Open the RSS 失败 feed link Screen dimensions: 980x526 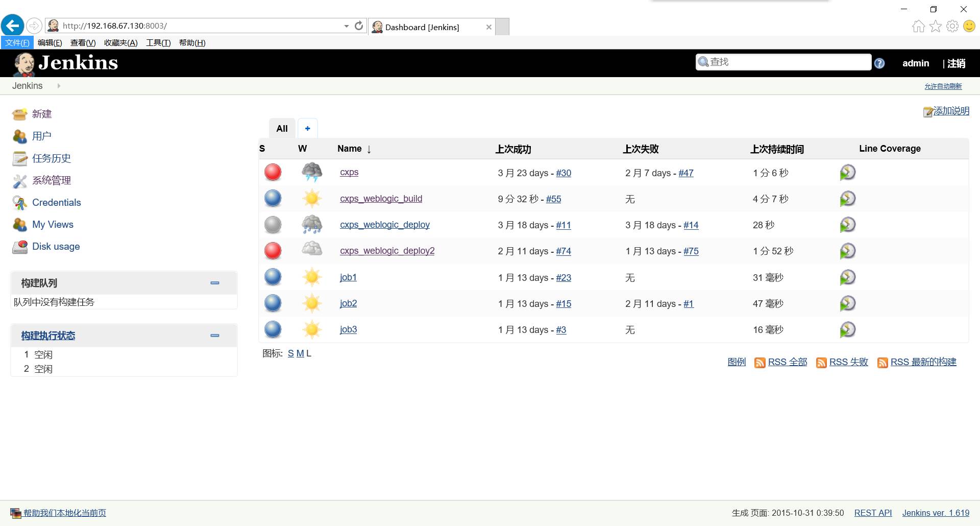(849, 362)
